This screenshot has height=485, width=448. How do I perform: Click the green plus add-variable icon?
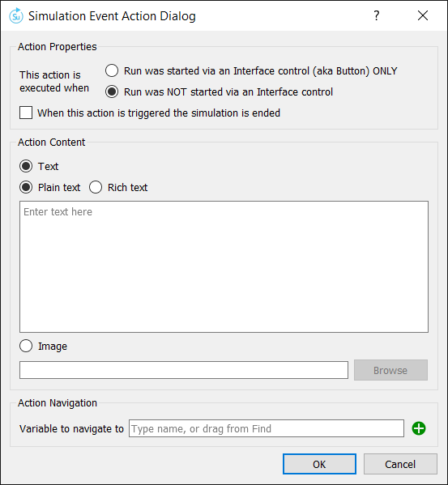click(419, 428)
